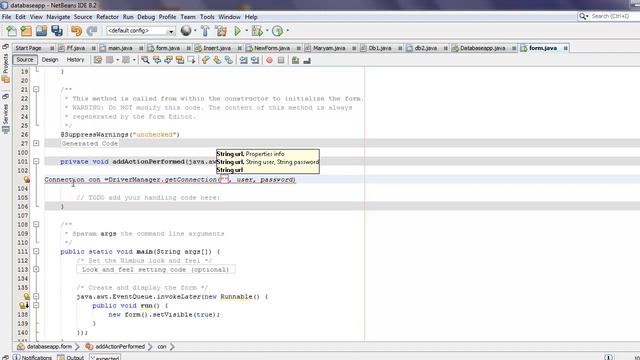640x360 pixels.
Task: Click the Redo arrow icon
Action: [92, 31]
